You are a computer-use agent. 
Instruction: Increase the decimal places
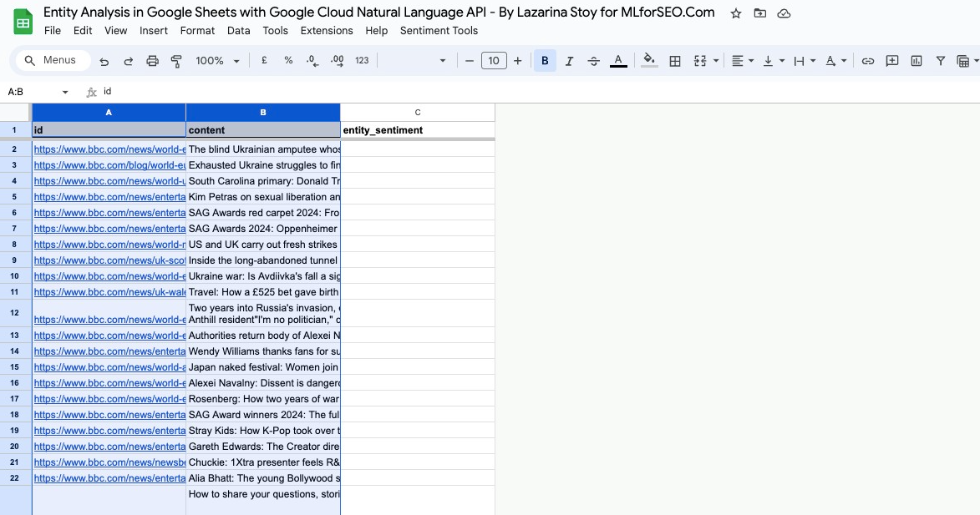tap(338, 61)
